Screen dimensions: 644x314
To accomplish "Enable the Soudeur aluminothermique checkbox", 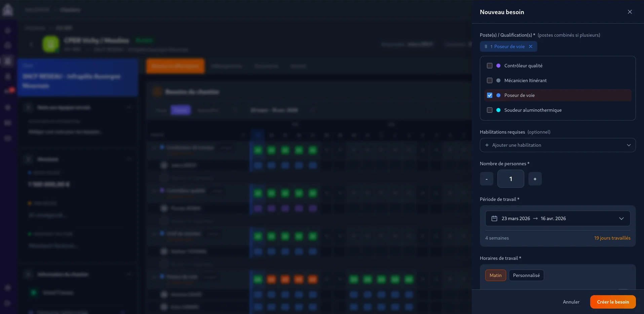I will pos(490,110).
